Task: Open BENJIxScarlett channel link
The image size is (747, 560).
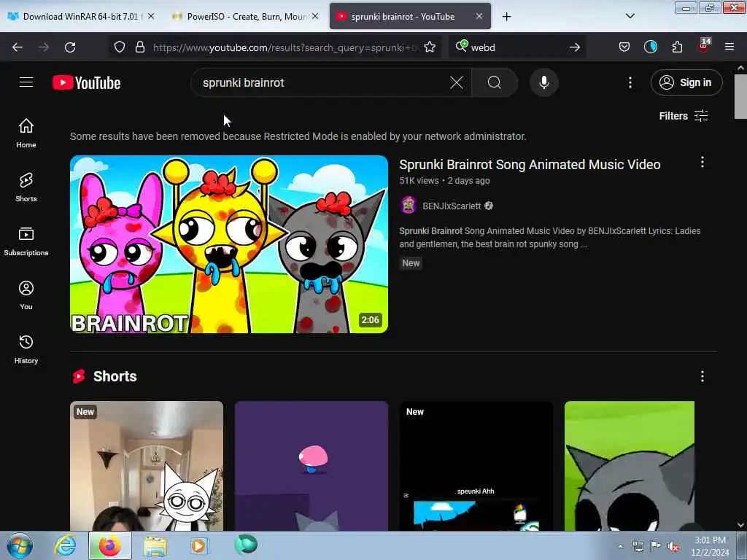Action: pos(451,206)
